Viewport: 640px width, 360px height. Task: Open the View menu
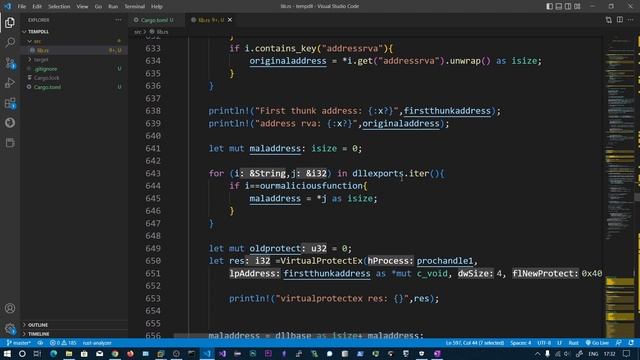(82, 7)
